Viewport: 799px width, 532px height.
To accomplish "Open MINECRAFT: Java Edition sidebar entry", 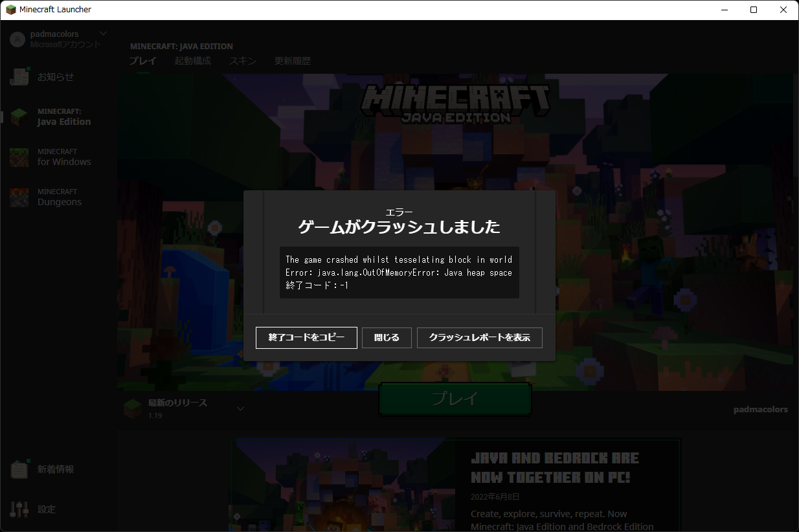I will [x=59, y=117].
